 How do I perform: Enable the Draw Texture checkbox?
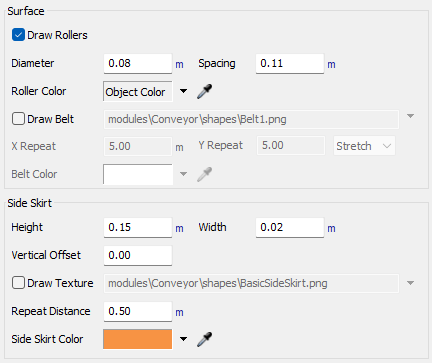click(x=18, y=283)
